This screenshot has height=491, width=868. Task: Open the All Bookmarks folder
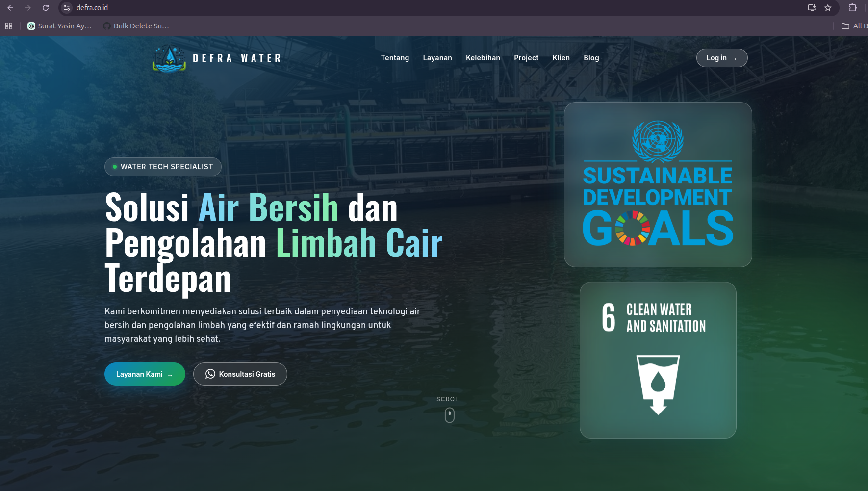[x=854, y=26]
